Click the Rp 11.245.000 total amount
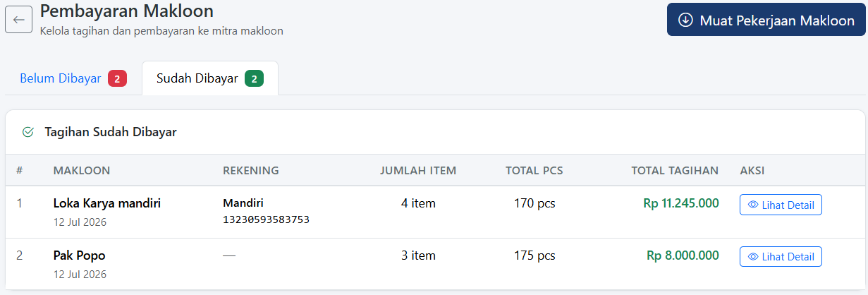 [x=681, y=203]
